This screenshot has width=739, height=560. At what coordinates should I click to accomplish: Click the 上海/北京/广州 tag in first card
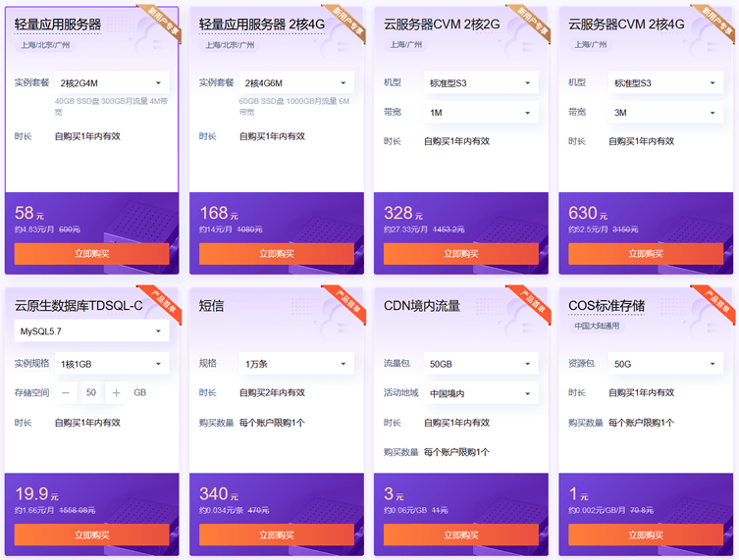coord(45,45)
